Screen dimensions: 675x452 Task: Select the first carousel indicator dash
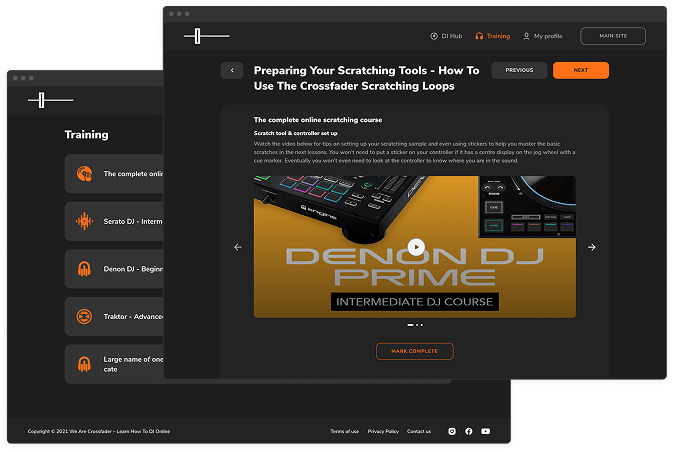(410, 325)
